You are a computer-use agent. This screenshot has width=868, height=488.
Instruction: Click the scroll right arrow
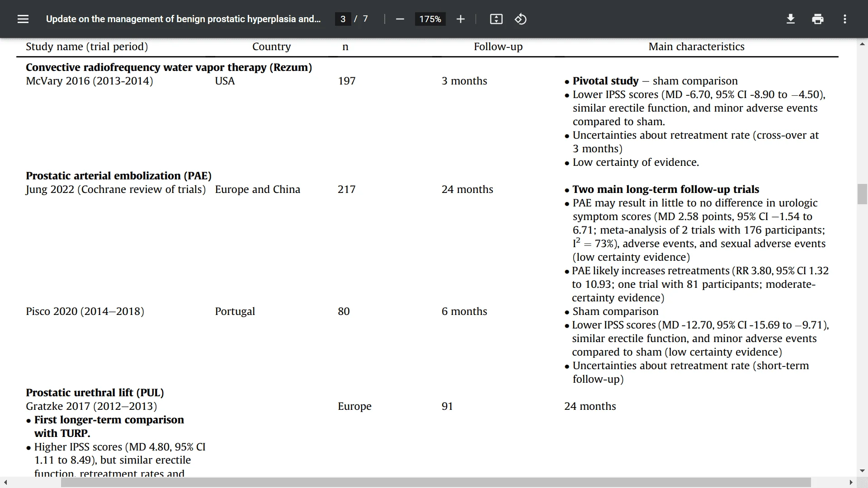(x=851, y=483)
